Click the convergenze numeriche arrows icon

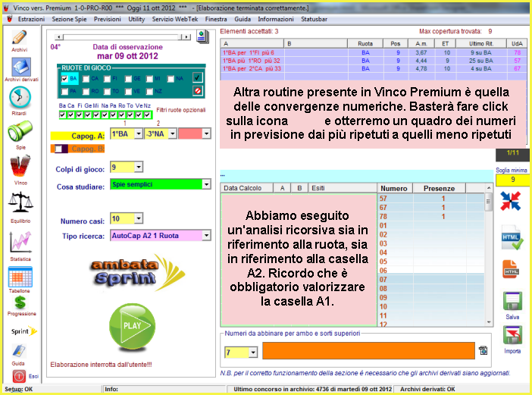511,201
